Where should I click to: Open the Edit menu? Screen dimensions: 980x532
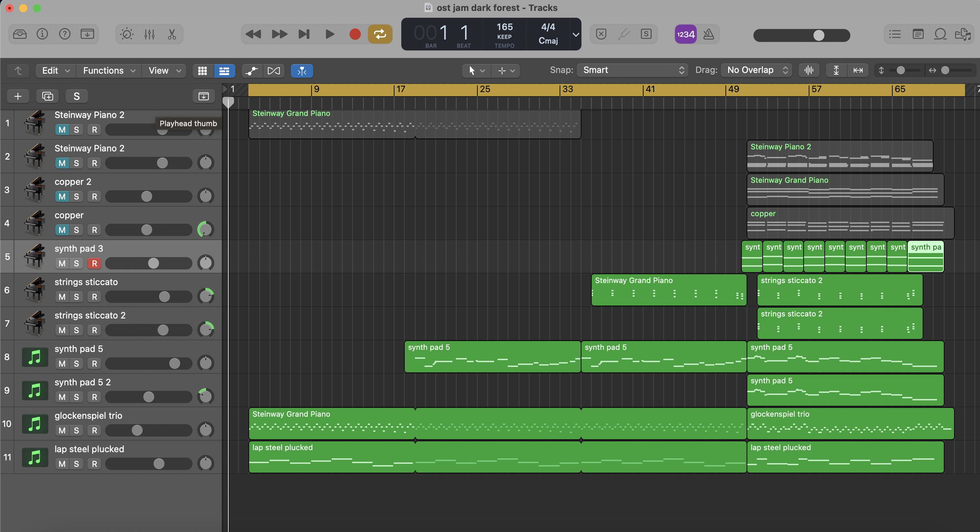pyautogui.click(x=56, y=71)
